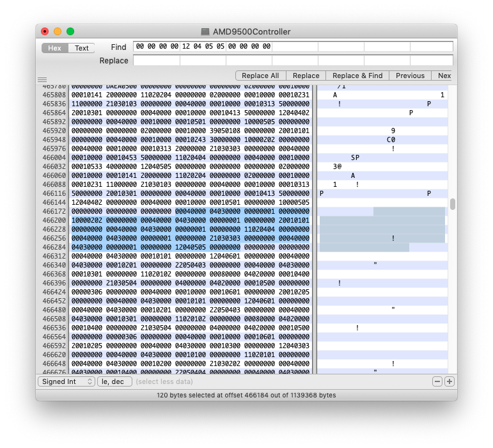Click the Replace button
The width and height of the screenshot is (493, 448).
(306, 76)
